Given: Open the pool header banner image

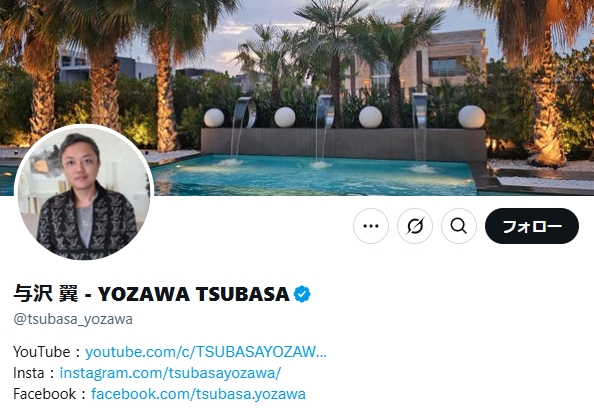Looking at the screenshot, I should [297, 98].
